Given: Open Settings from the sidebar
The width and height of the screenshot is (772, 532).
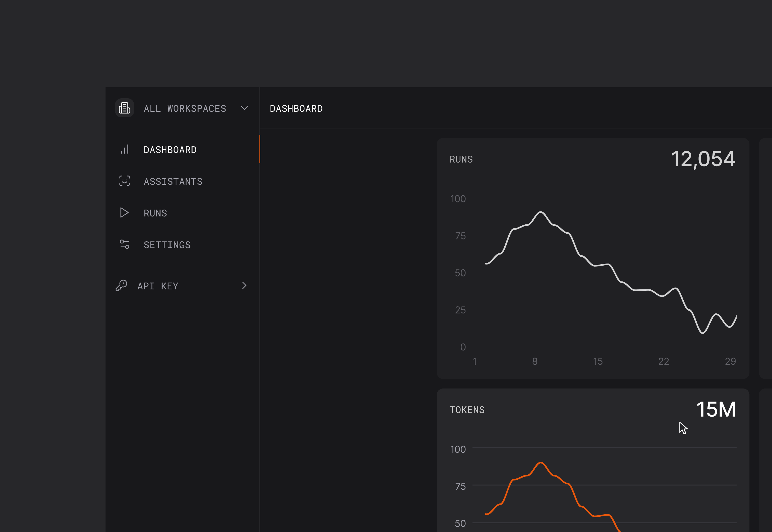Looking at the screenshot, I should point(167,245).
